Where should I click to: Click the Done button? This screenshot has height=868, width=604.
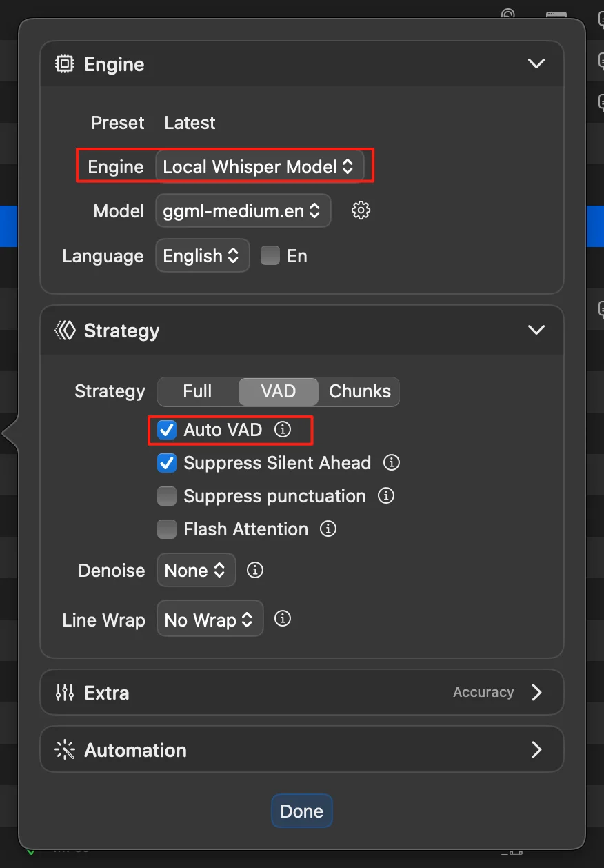click(302, 811)
